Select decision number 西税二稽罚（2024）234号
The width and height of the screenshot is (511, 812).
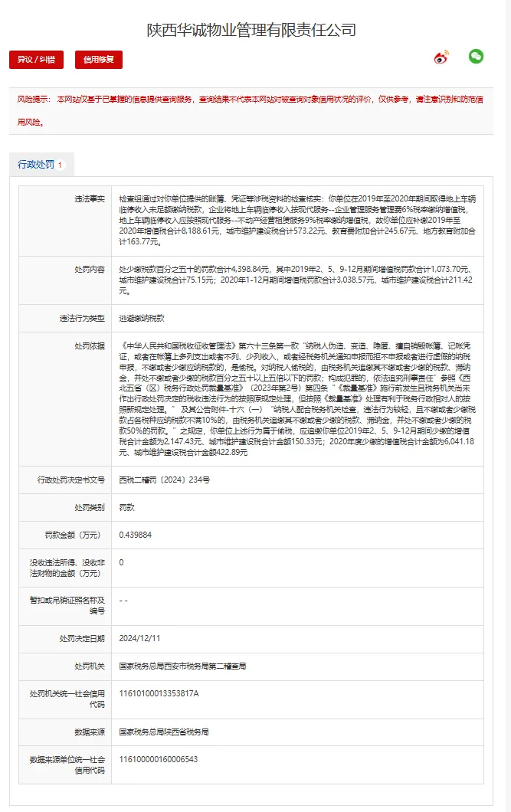point(165,480)
